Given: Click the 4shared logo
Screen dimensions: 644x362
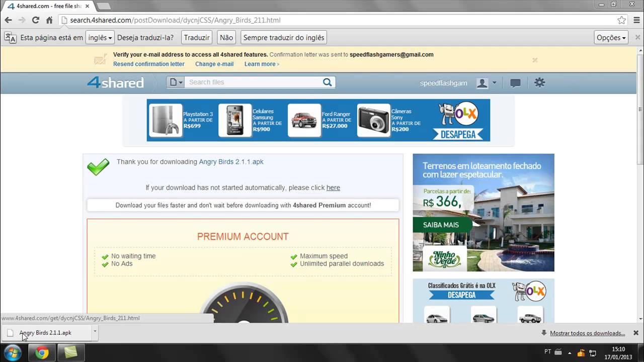Looking at the screenshot, I should pos(116,82).
